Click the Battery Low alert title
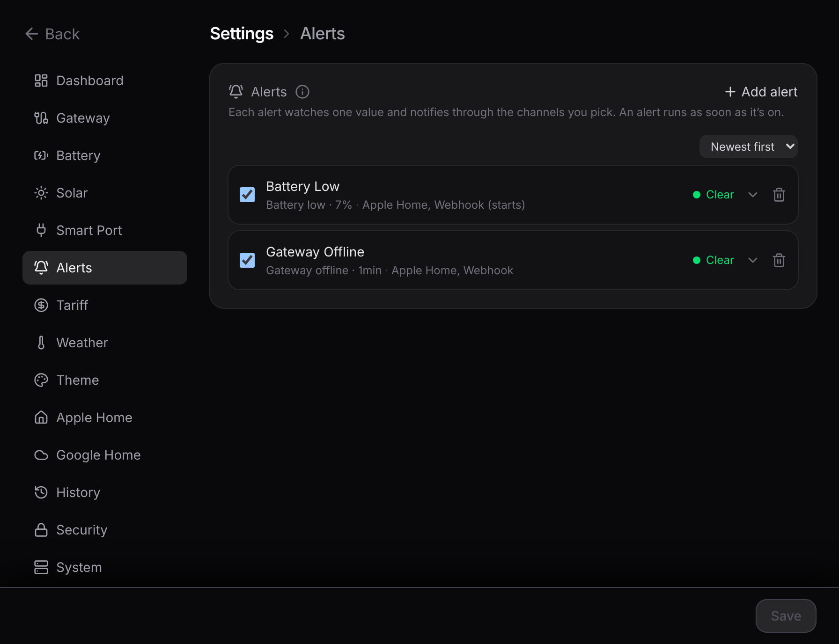Image resolution: width=839 pixels, height=644 pixels. 302,186
